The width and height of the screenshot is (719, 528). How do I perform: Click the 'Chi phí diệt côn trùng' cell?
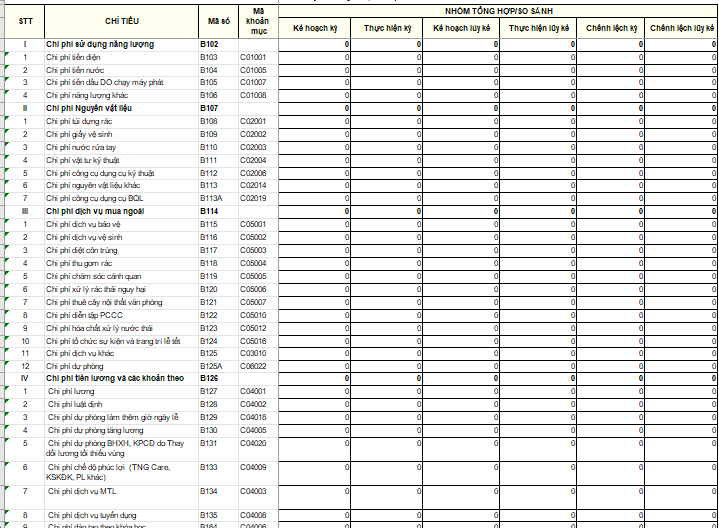(82, 250)
